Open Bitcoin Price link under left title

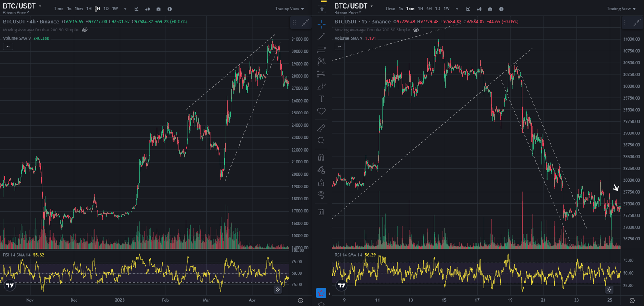[16, 13]
